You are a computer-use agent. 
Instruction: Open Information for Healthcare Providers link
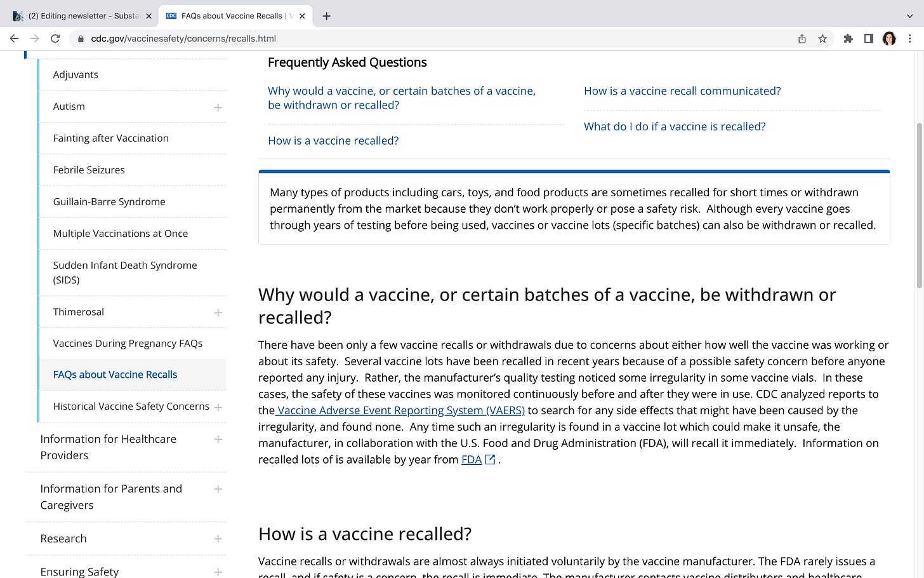point(109,447)
